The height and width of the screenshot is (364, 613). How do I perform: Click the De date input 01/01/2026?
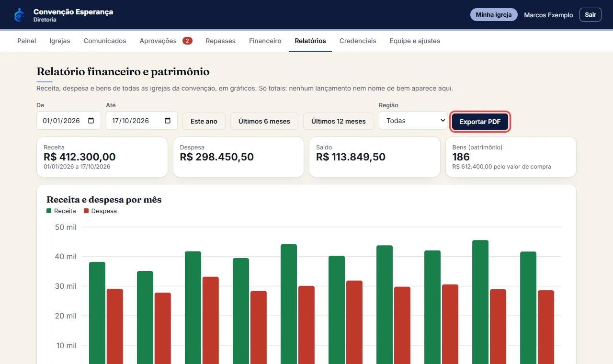(x=68, y=121)
